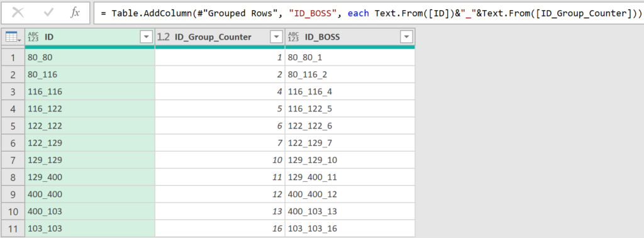The image size is (644, 238).
Task: Select row number 1
Action: [x=13, y=57]
